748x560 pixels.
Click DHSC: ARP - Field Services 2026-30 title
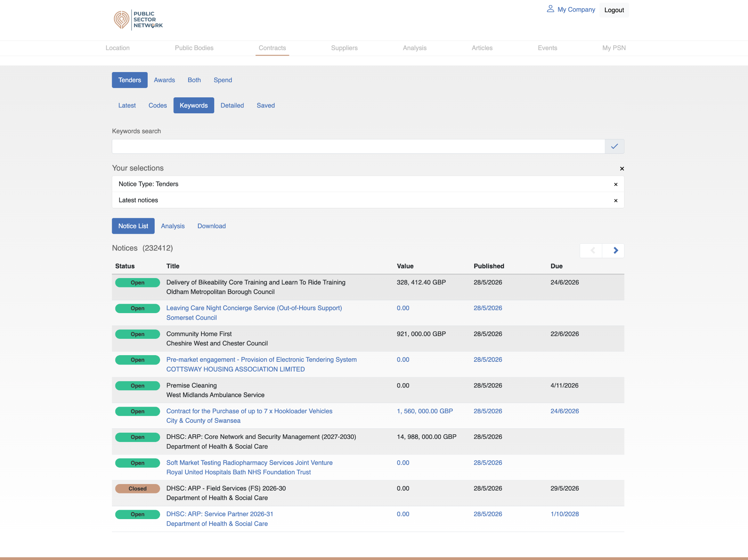click(x=226, y=488)
